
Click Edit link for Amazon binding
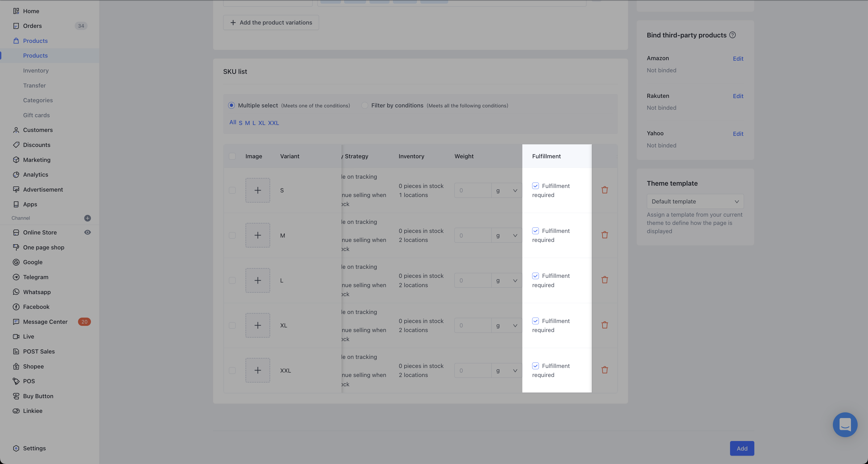click(738, 59)
